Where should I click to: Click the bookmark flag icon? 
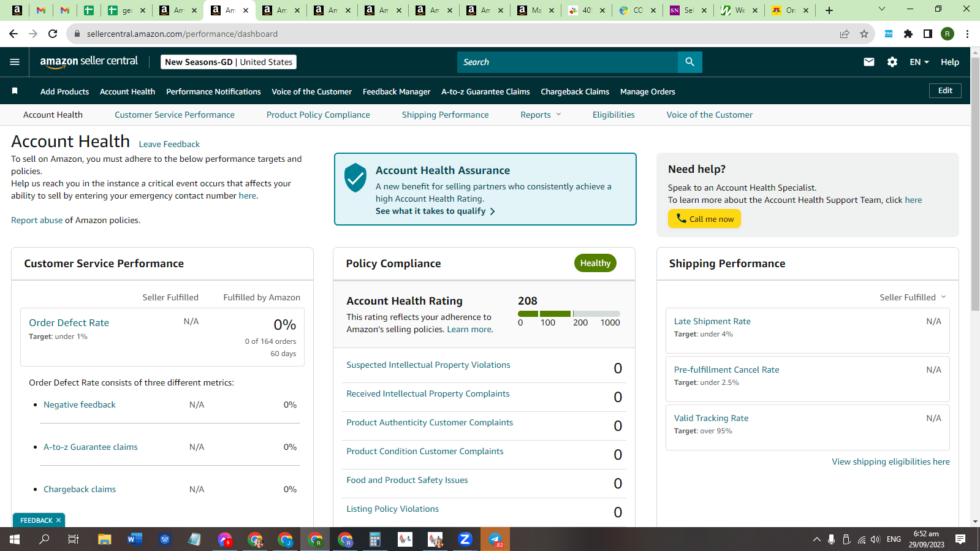pyautogui.click(x=15, y=91)
